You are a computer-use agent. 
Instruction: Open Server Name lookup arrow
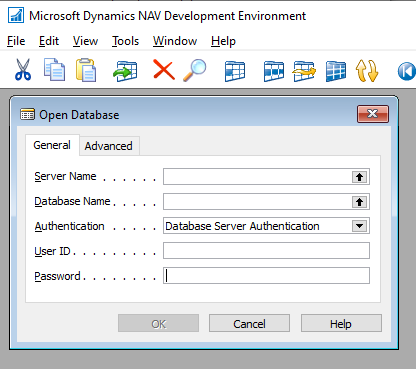(x=359, y=177)
